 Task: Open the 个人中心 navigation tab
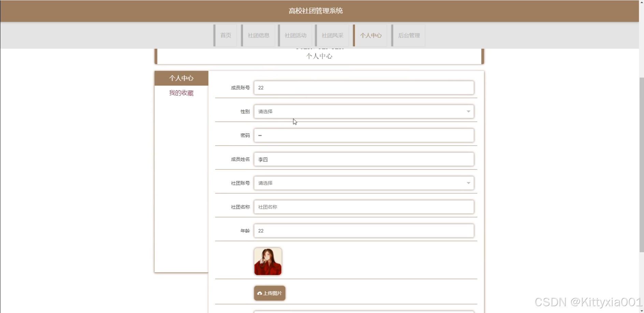370,35
